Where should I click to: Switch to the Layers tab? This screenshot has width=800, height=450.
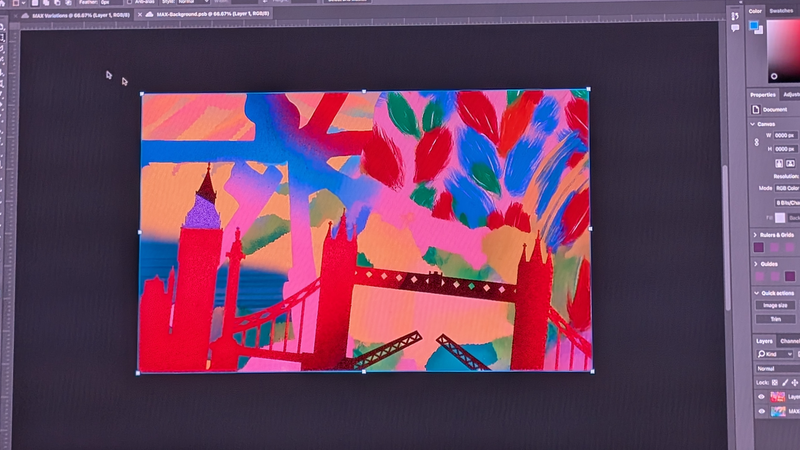[x=764, y=341]
